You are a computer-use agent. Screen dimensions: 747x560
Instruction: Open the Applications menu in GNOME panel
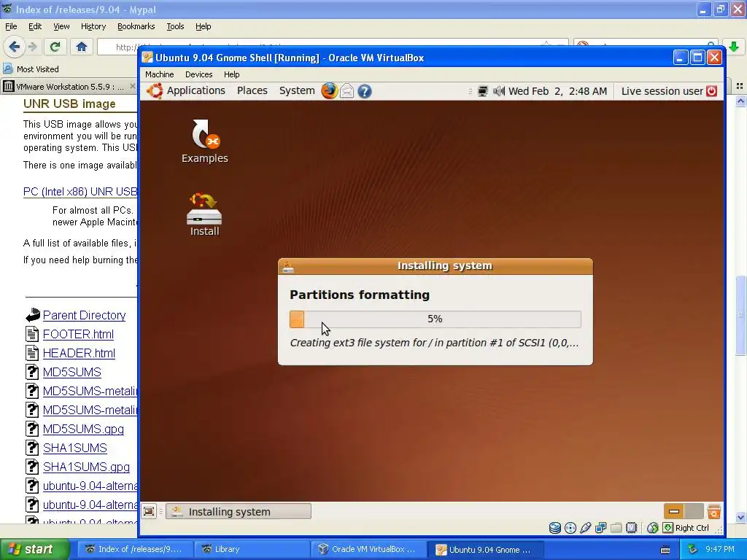coord(196,90)
